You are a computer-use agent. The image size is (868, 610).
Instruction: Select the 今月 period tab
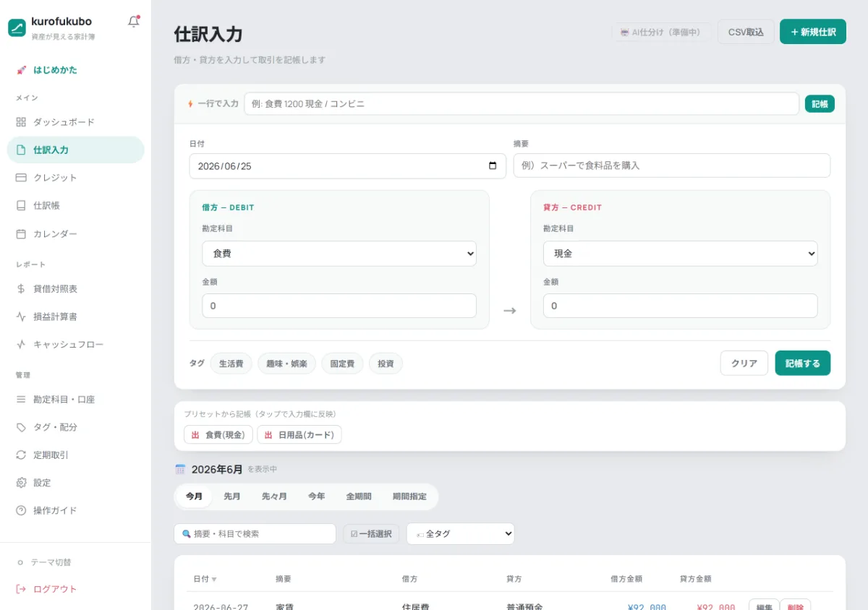pyautogui.click(x=194, y=497)
